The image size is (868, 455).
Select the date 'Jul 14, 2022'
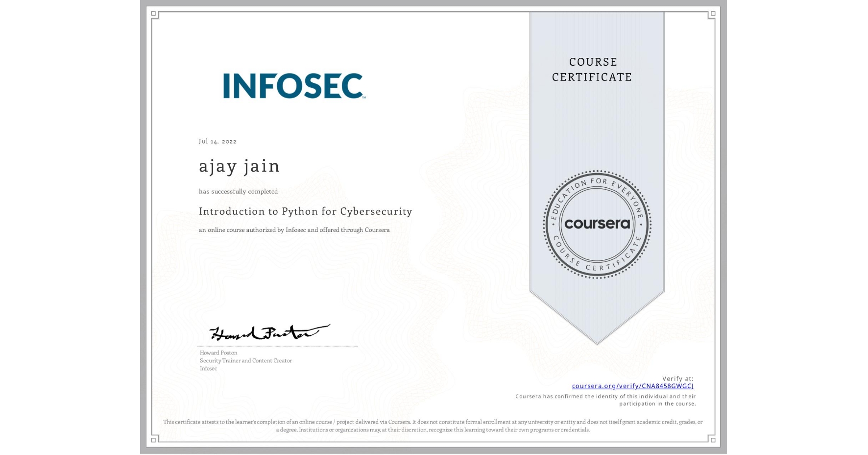click(217, 141)
